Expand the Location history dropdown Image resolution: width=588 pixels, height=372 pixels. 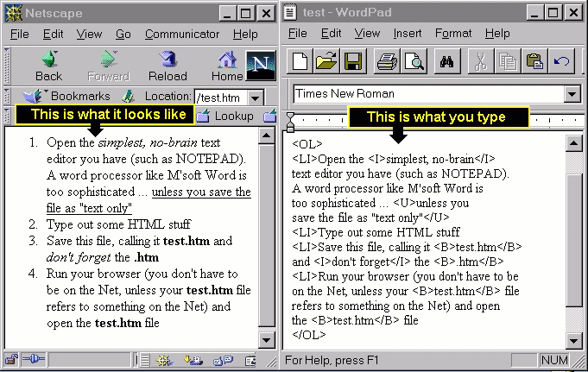point(255,98)
